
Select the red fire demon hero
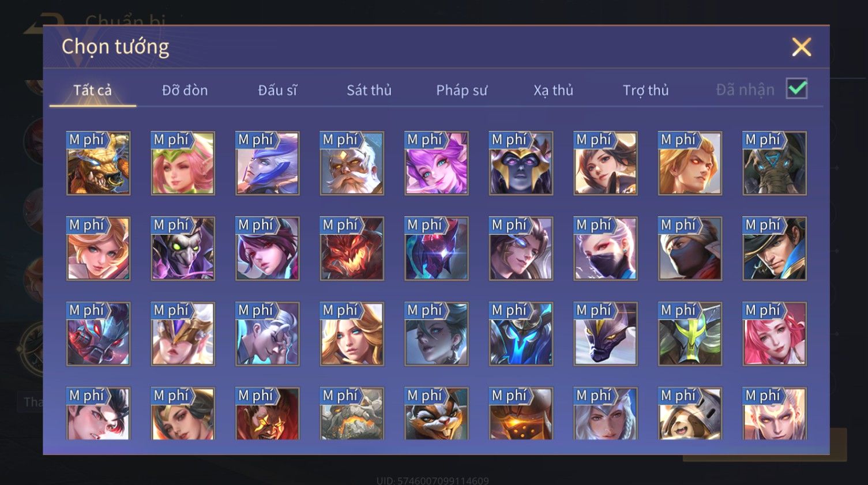352,249
